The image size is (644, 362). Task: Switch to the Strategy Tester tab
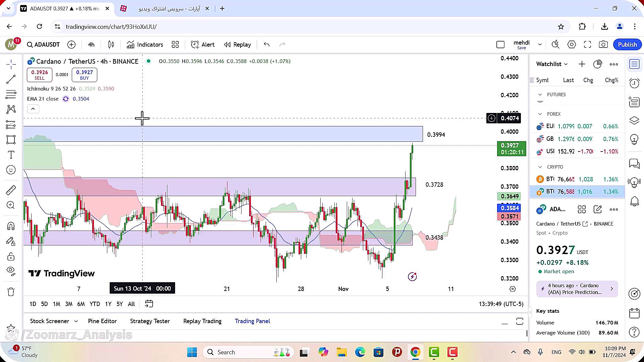[x=150, y=321]
